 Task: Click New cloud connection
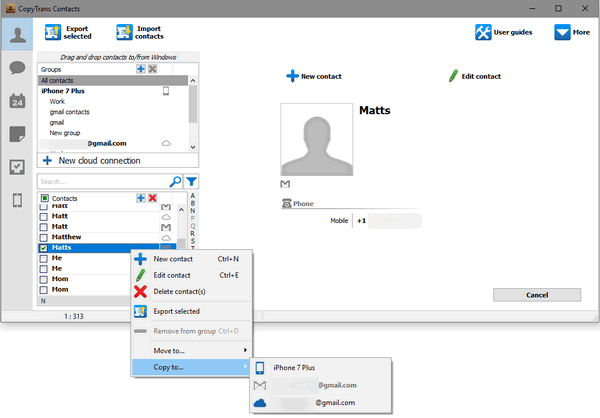click(118, 160)
